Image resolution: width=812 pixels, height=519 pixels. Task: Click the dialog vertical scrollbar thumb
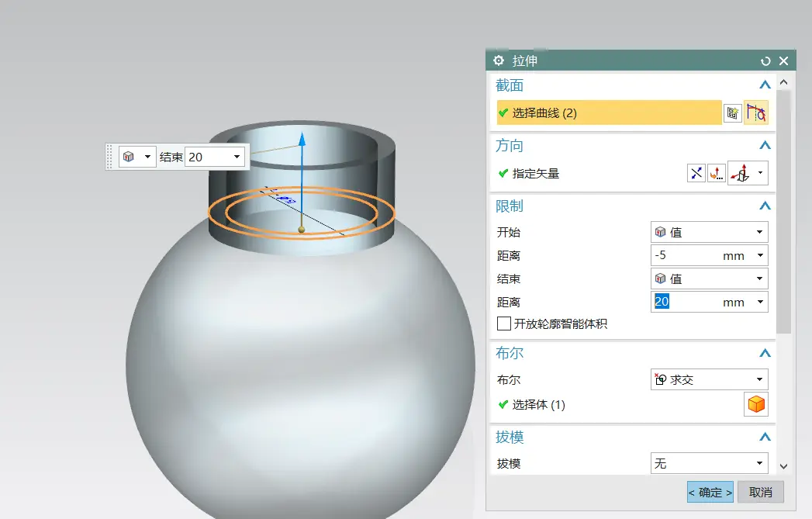coord(783,213)
